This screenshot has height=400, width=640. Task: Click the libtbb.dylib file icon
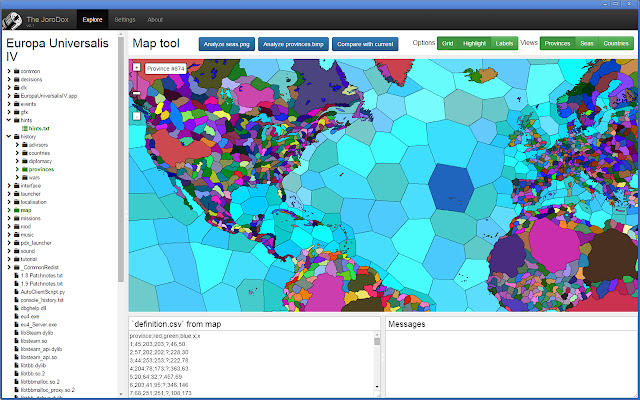coord(17,365)
